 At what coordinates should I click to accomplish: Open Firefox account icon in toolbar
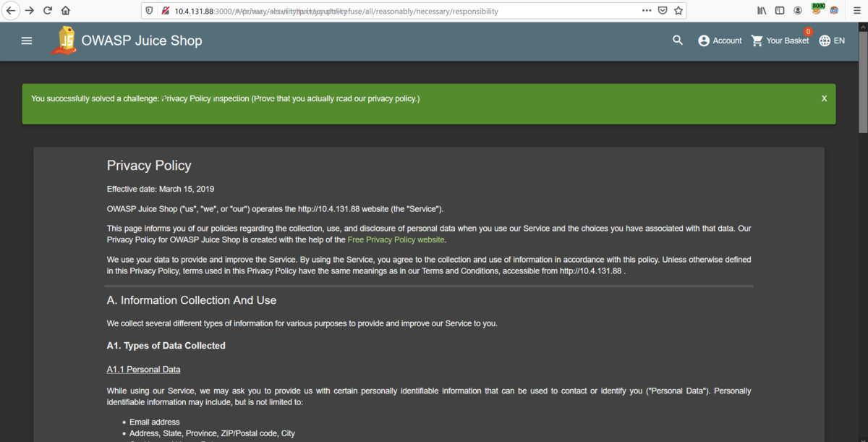[798, 11]
